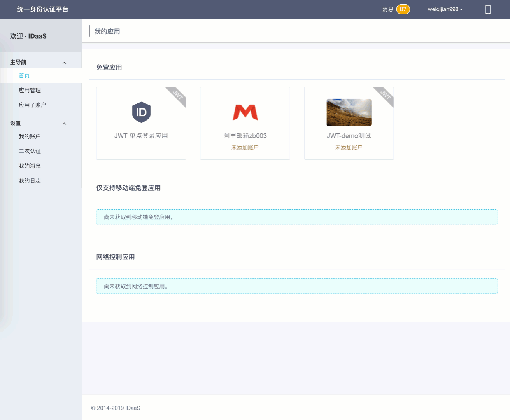Click JWT corner ribbon on JWT-demo测试 card
510x420 pixels.
385,96
